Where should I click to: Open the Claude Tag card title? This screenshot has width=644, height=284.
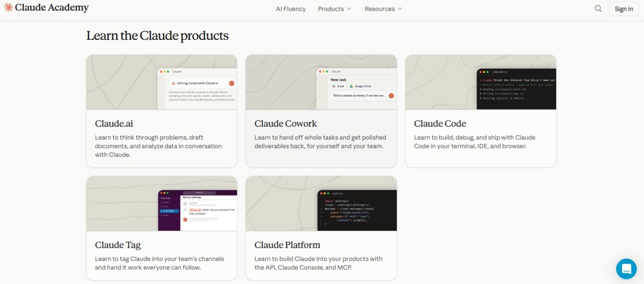118,245
